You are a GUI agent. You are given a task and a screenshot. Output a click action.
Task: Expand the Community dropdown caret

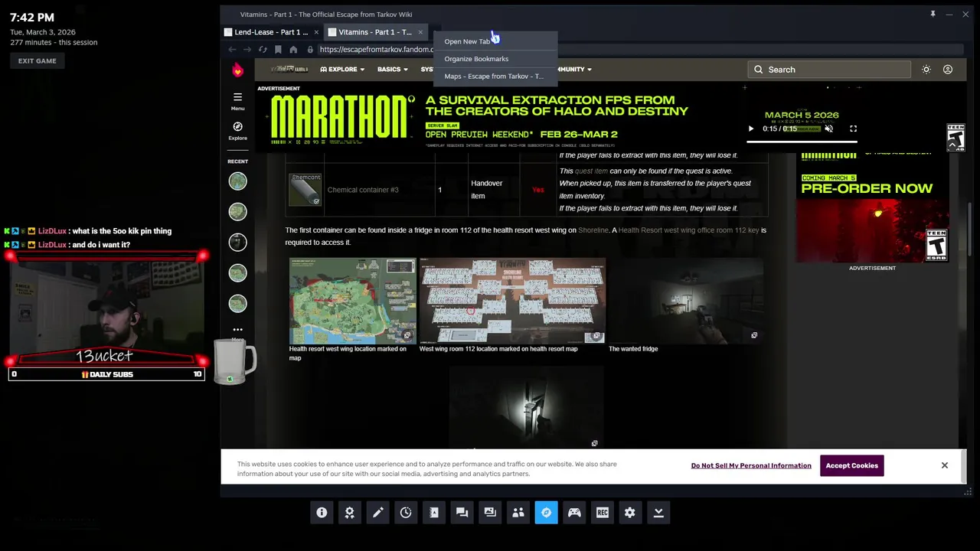[x=589, y=70]
